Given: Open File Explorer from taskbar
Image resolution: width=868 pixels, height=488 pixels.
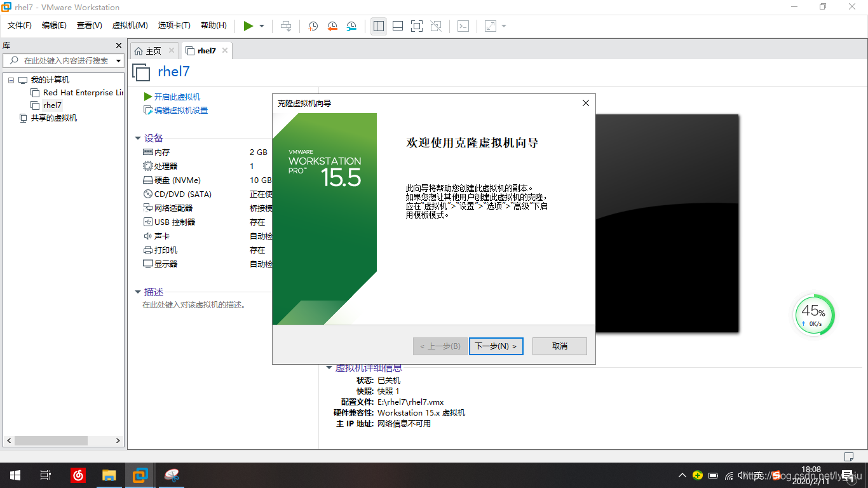Looking at the screenshot, I should click(x=109, y=475).
